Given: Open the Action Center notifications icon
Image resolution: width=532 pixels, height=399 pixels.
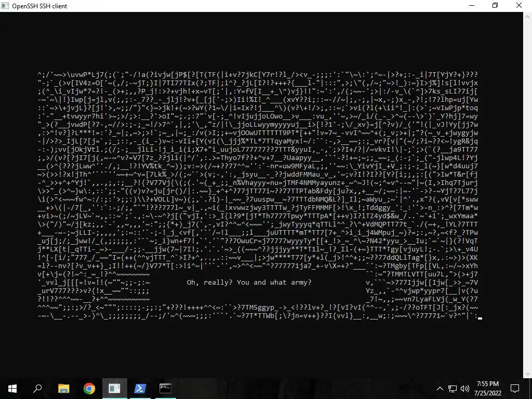Looking at the screenshot, I should click(x=515, y=389).
